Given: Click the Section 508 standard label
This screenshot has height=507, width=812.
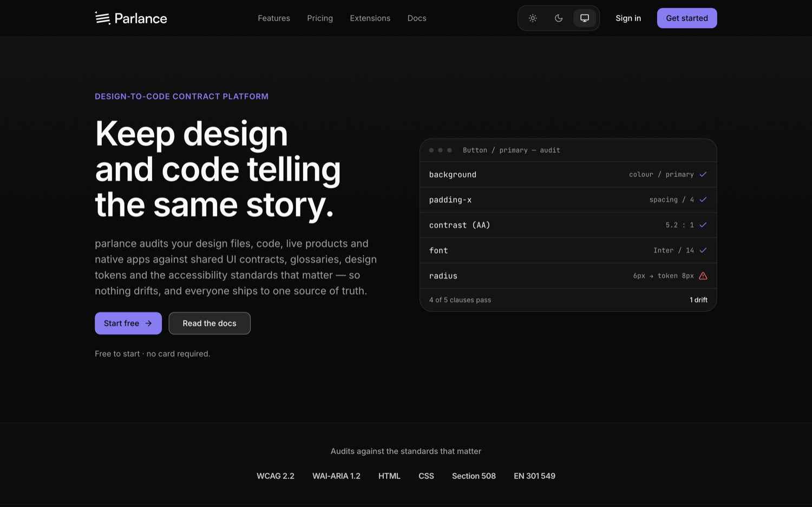Looking at the screenshot, I should [474, 476].
